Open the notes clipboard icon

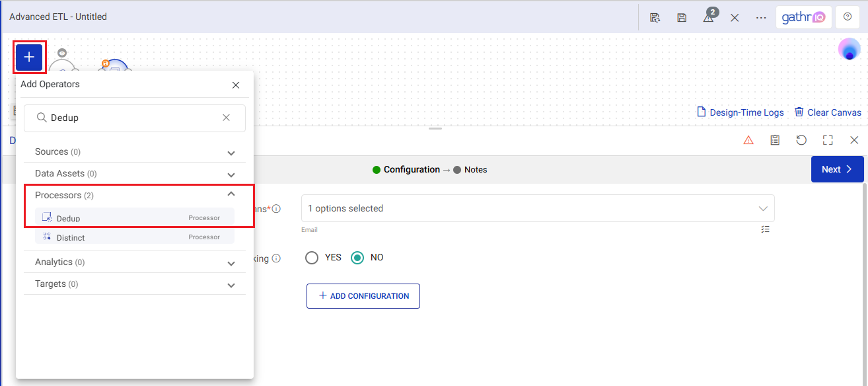(x=775, y=139)
